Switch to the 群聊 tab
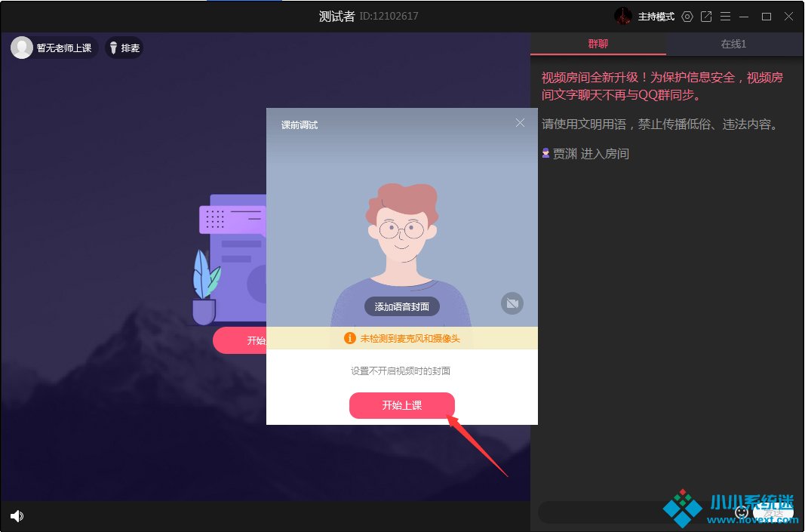 point(598,44)
